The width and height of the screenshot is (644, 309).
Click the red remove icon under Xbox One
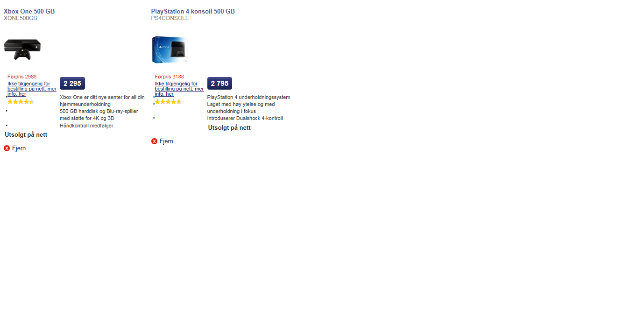7,148
